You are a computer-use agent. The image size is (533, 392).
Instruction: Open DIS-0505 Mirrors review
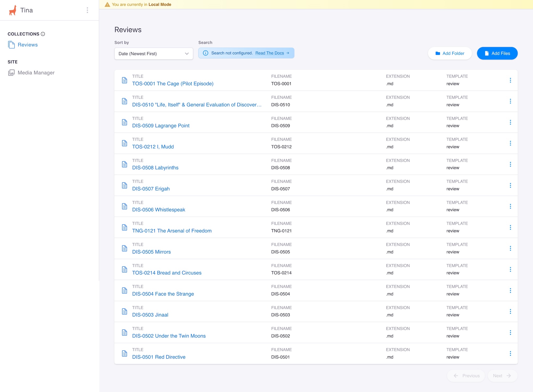point(151,252)
